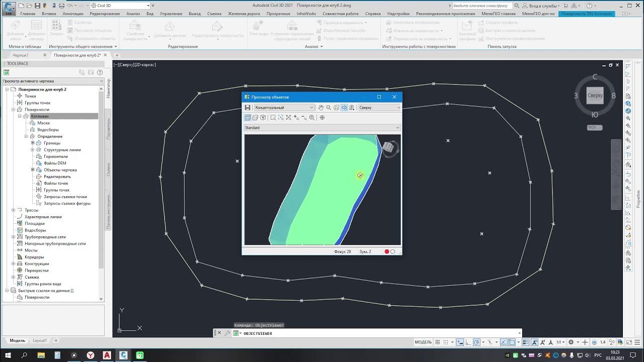The image size is (644, 362).
Task: Select Трассы in the Toolspace tree
Action: [x=31, y=210]
